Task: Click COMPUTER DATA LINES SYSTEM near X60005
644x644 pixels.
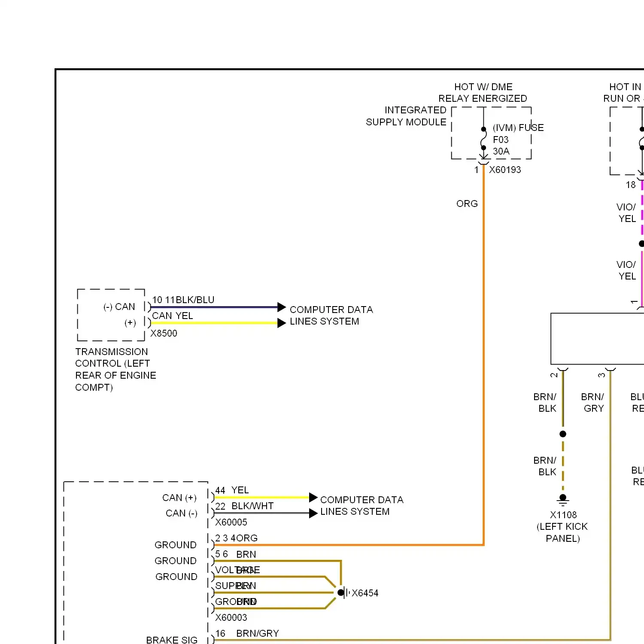Action: click(x=362, y=505)
